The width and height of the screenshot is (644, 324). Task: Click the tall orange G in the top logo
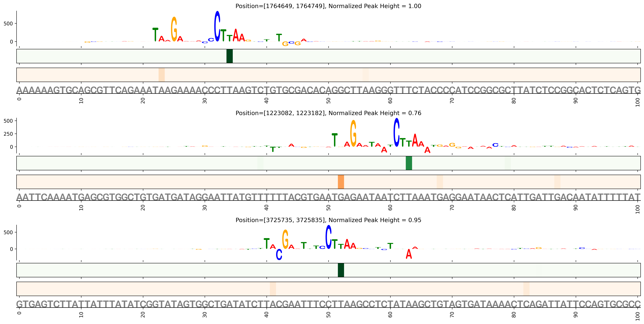click(174, 29)
